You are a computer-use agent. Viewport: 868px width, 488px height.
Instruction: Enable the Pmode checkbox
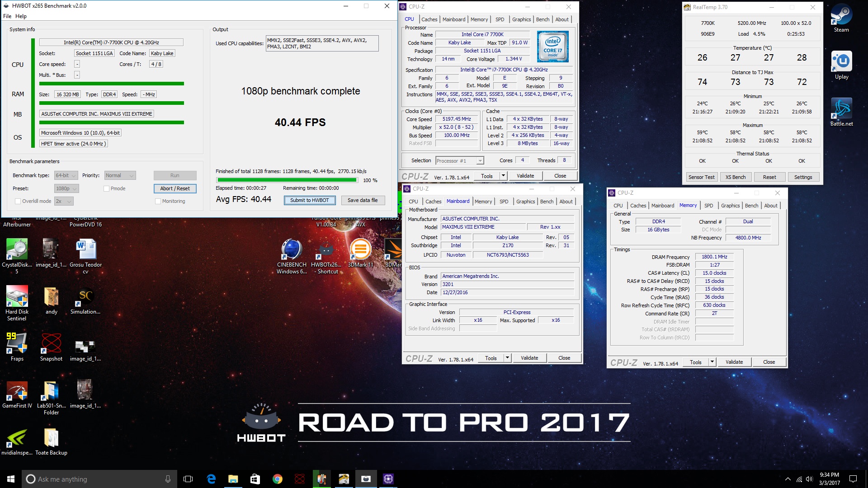[106, 189]
